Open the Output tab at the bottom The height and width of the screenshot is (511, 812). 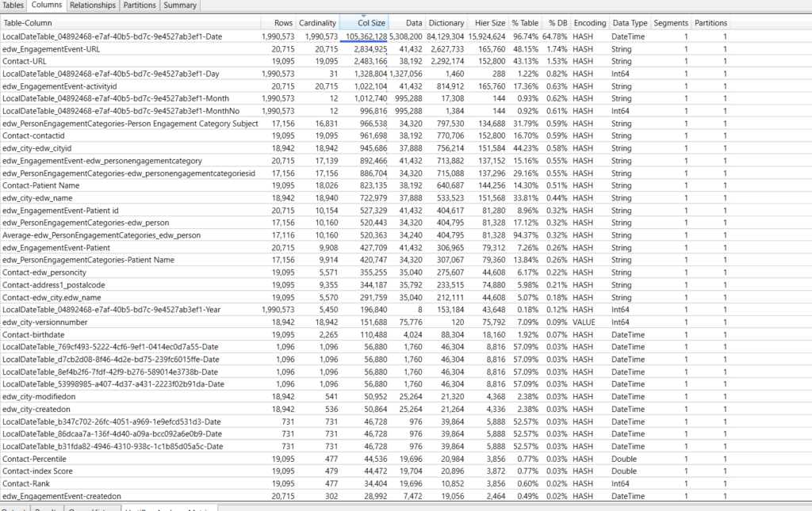point(17,509)
